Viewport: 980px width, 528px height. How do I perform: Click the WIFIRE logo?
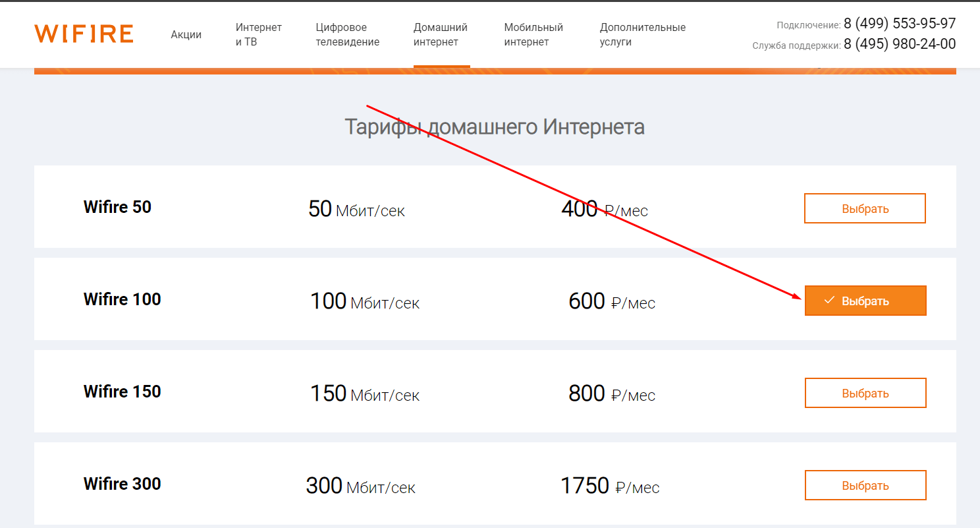[x=84, y=34]
